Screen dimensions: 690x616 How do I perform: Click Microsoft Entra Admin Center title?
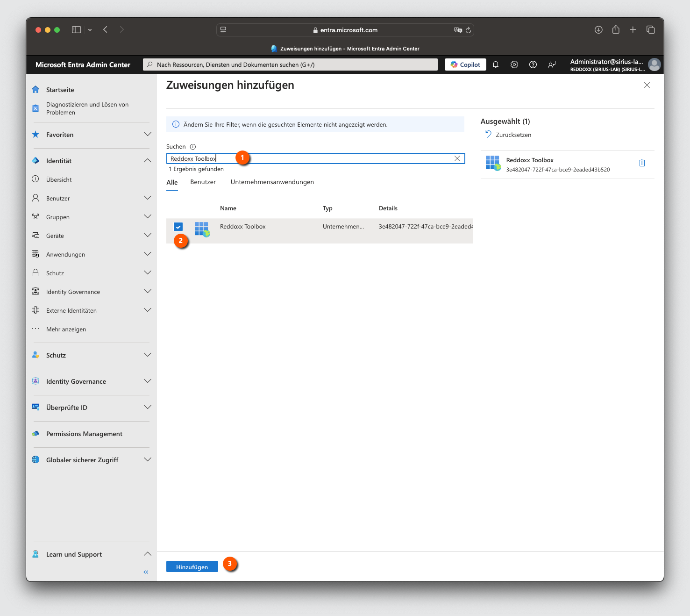[83, 65]
